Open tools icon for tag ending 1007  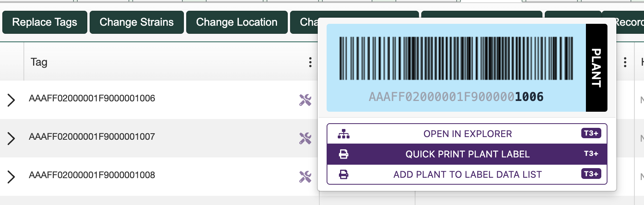305,138
